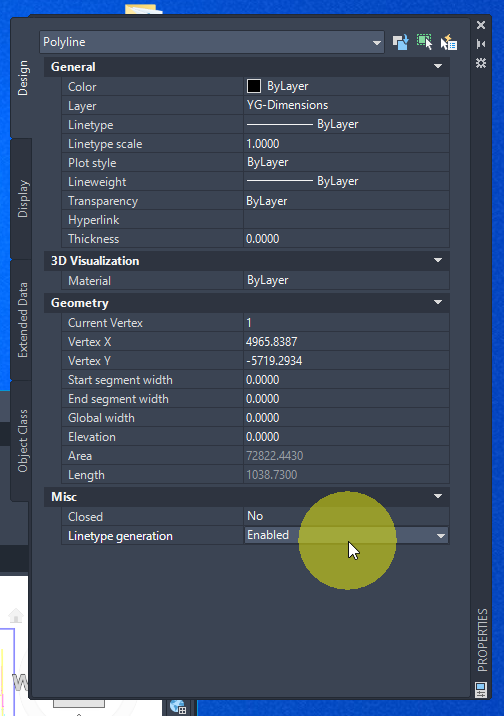Viewport: 504px width, 716px height.
Task: Click the Select Objects icon
Action: [425, 42]
